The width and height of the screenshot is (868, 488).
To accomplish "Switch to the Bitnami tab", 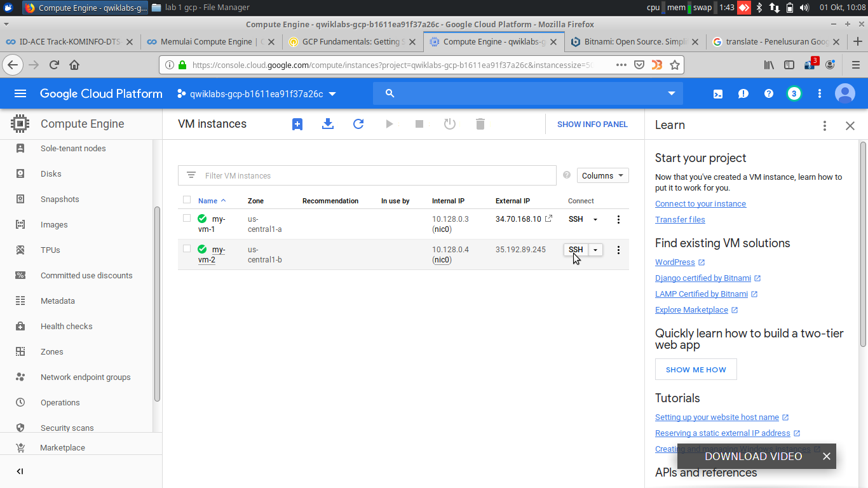I will coord(635,42).
